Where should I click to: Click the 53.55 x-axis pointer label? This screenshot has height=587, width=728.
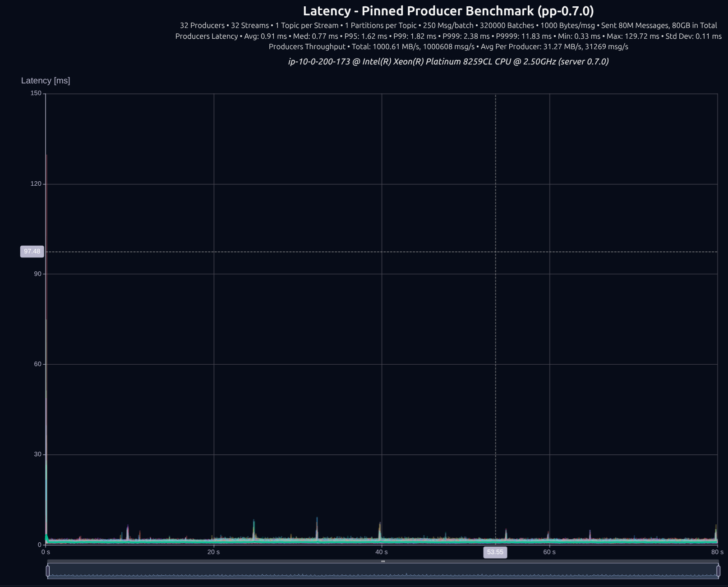(495, 552)
